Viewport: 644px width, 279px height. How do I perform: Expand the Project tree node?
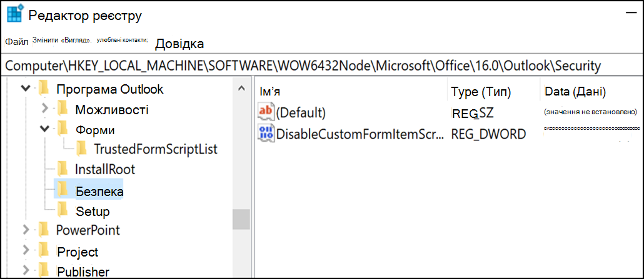point(26,250)
